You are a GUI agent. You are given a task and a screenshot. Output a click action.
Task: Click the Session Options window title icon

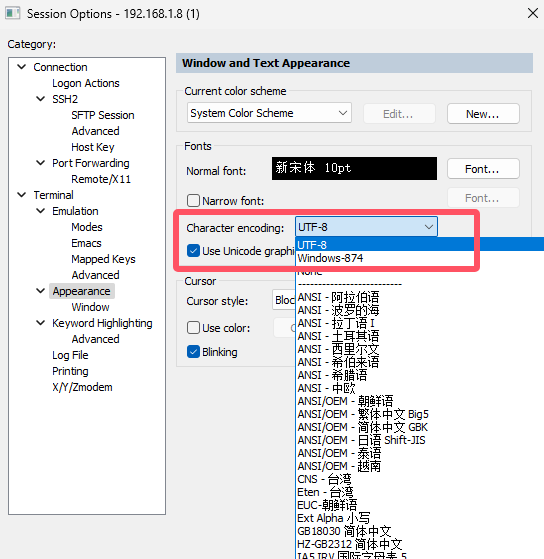click(12, 14)
